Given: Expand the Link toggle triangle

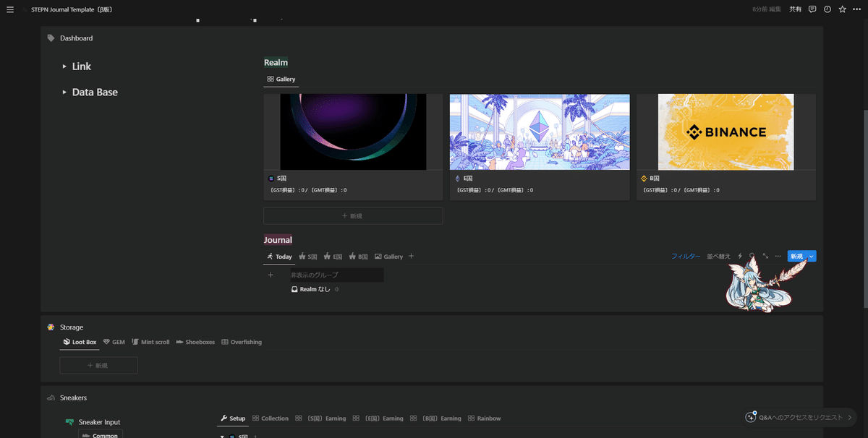Looking at the screenshot, I should point(64,66).
